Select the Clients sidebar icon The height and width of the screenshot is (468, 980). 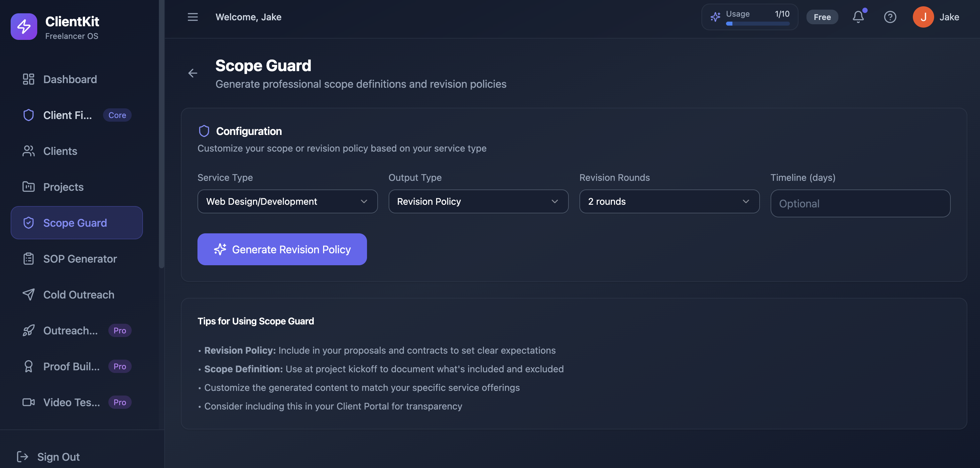29,151
